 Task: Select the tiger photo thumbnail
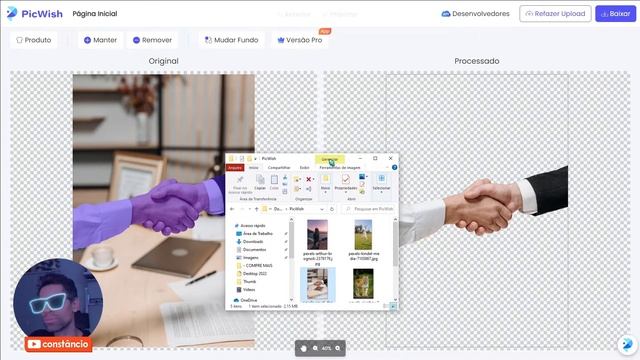pyautogui.click(x=363, y=283)
